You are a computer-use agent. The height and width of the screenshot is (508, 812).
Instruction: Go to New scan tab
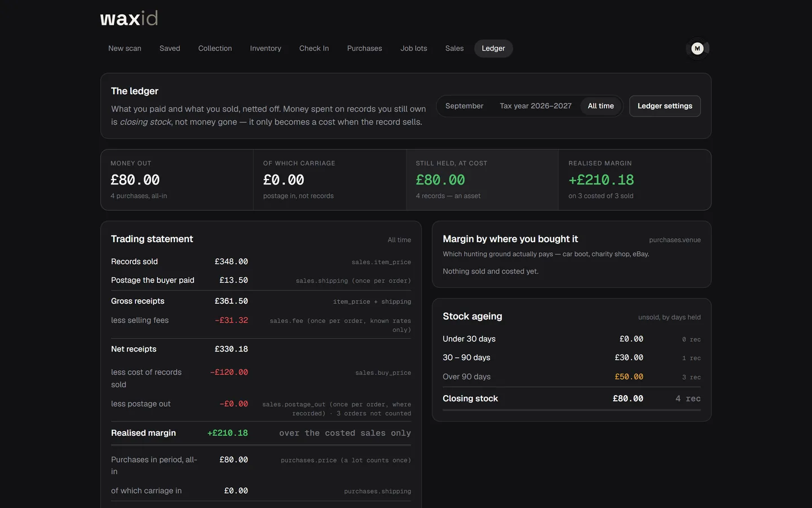click(125, 49)
